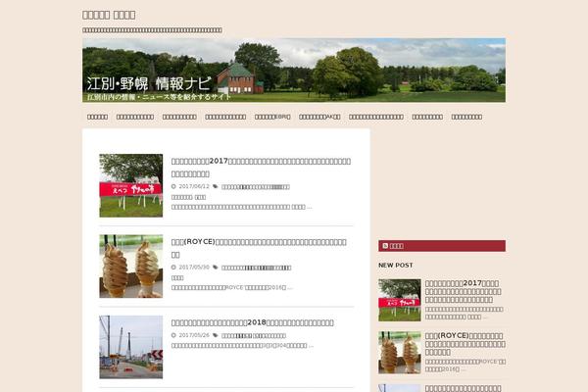Open category tags link of the 2017/05/26 post
Image resolution: width=588 pixels, height=392 pixels.
tap(254, 336)
